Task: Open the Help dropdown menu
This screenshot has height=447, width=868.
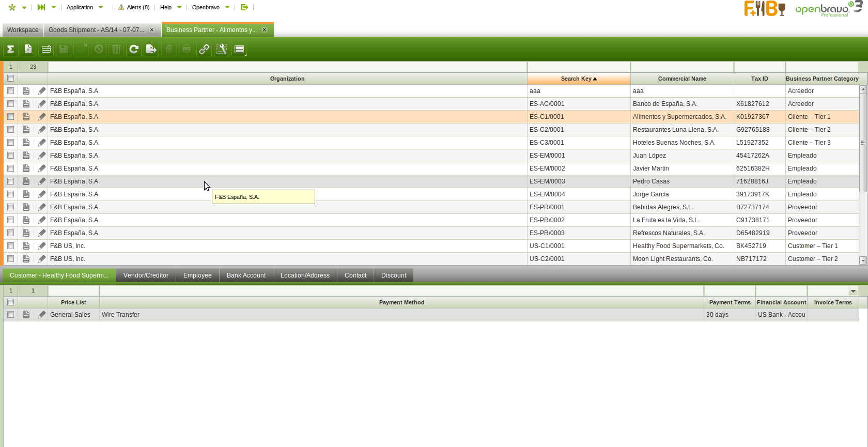Action: click(171, 7)
